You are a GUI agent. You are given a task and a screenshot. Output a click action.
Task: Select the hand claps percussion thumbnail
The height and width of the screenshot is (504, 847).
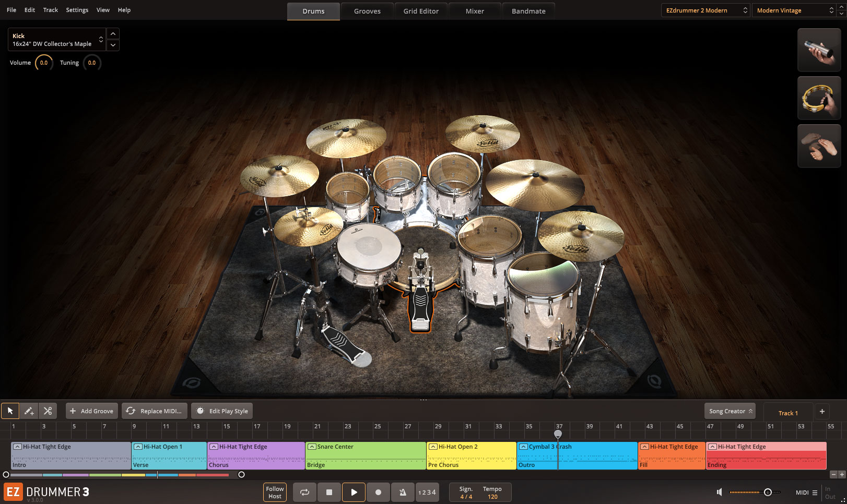(x=819, y=146)
